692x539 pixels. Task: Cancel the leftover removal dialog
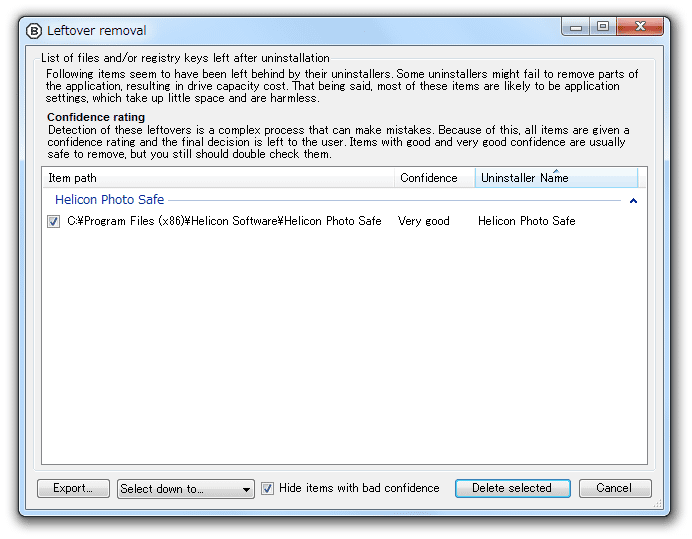(615, 488)
